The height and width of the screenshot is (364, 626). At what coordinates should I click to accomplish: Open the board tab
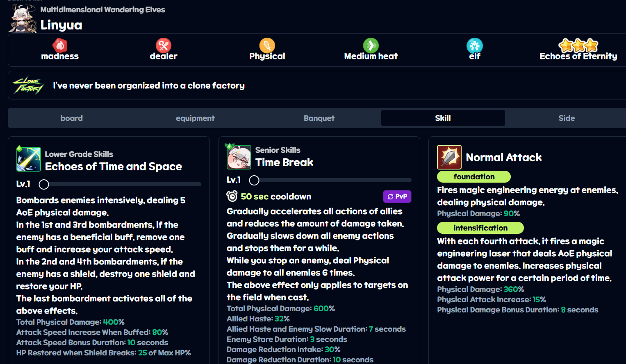coord(71,118)
